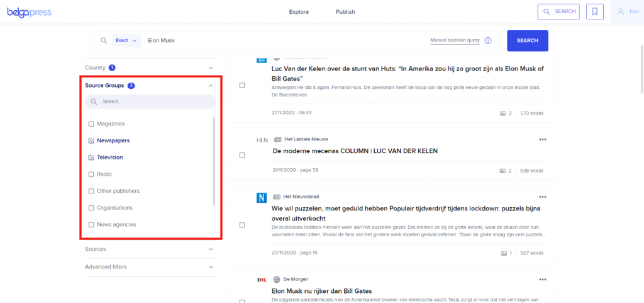This screenshot has height=303, width=644.
Task: Click the Manual boolean query link
Action: click(x=455, y=40)
